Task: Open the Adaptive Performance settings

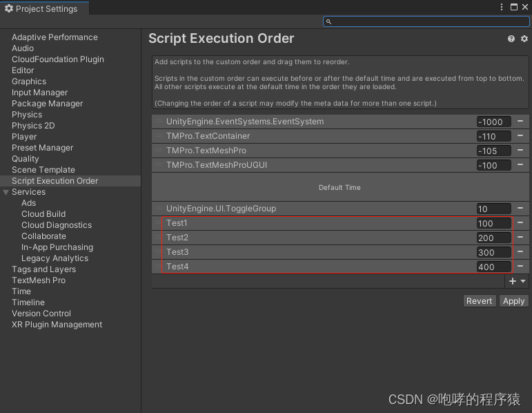Action: pyautogui.click(x=55, y=37)
